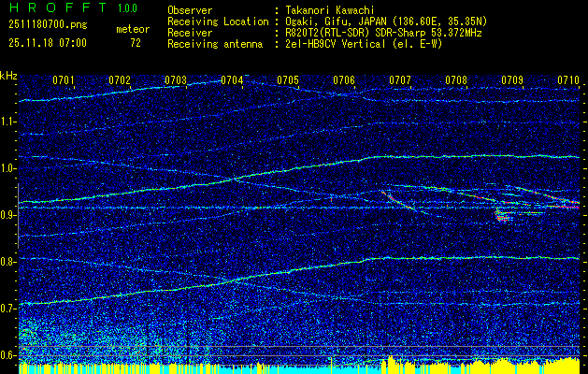The image size is (588, 374).
Task: Click the kHz axis unit label
Action: coord(8,76)
